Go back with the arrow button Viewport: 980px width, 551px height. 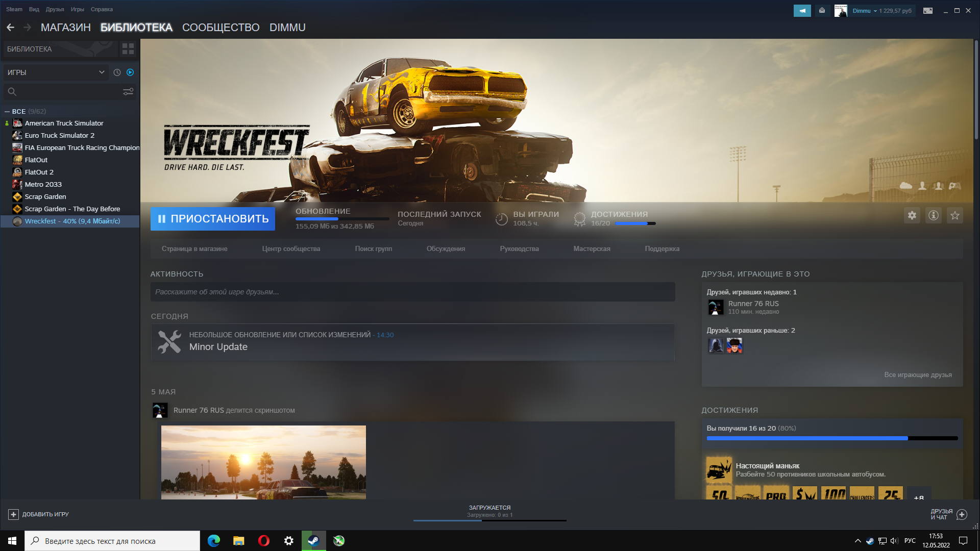tap(10, 28)
